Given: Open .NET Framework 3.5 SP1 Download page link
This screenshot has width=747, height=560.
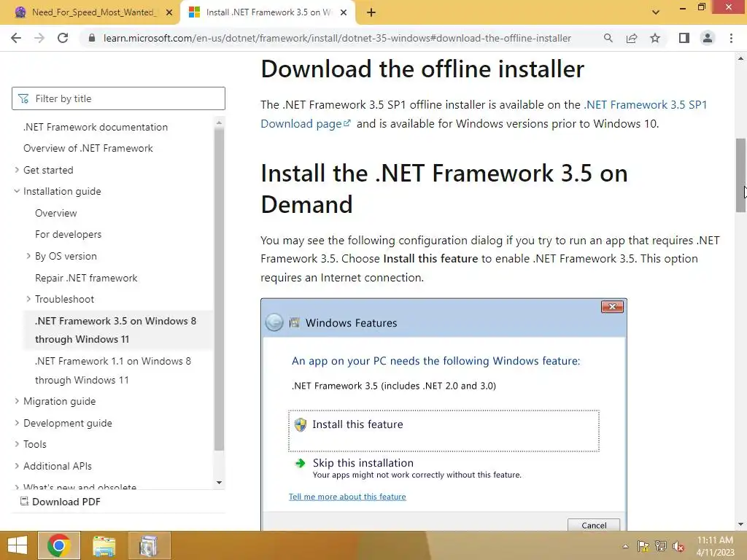Looking at the screenshot, I should [484, 114].
